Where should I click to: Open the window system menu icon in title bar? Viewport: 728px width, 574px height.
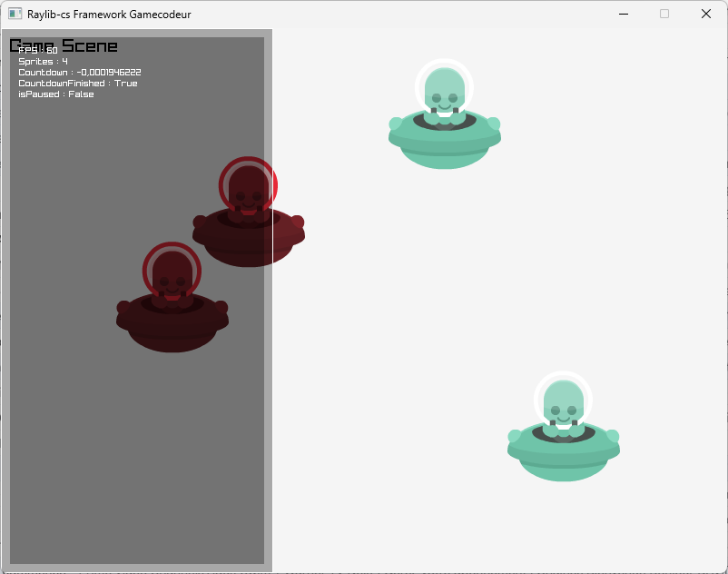(x=15, y=15)
